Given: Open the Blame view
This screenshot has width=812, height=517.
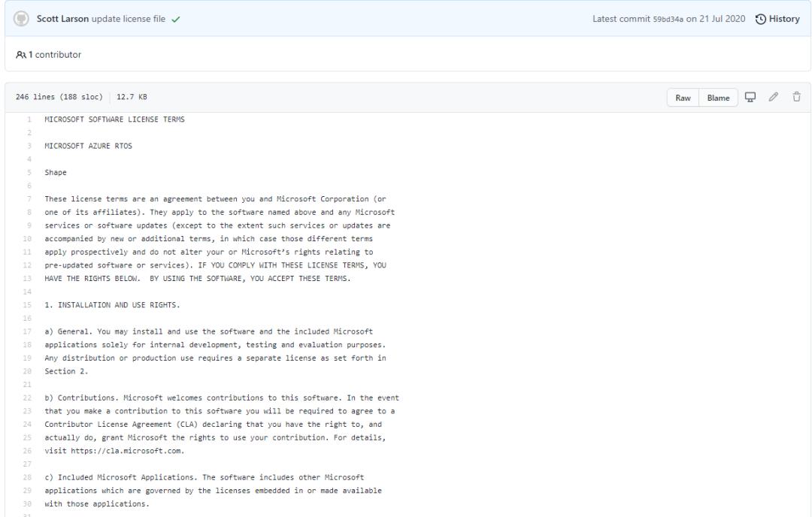Looking at the screenshot, I should 718,98.
